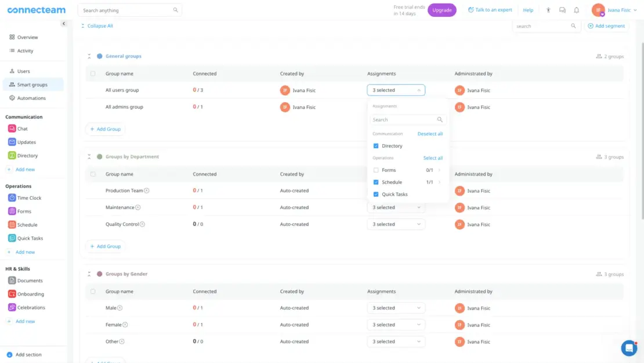Add Group under General groups

106,129
